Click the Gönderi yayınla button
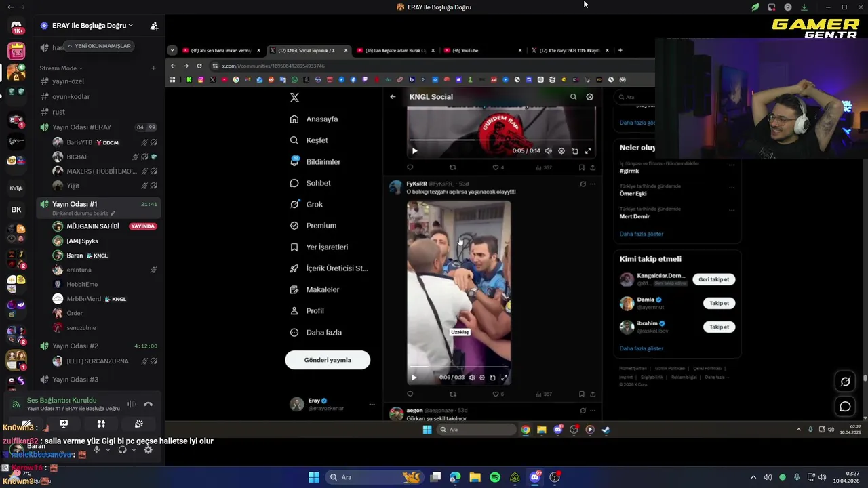868x488 pixels. (x=328, y=360)
